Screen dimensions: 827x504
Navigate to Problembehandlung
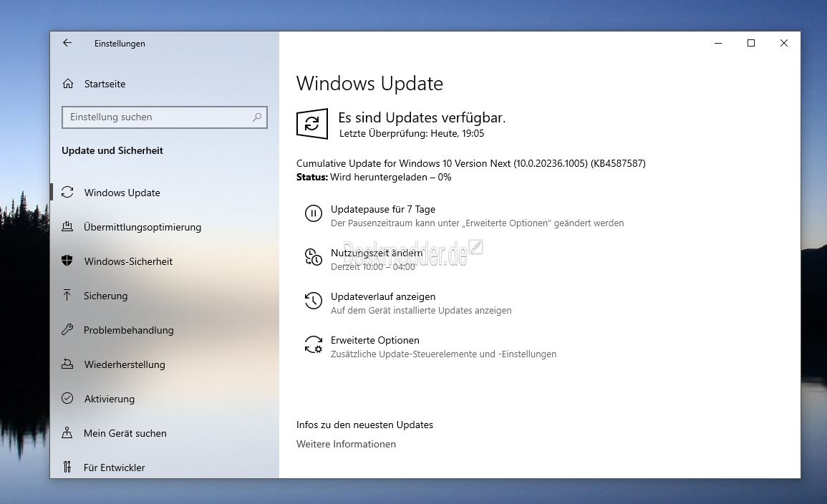[129, 330]
